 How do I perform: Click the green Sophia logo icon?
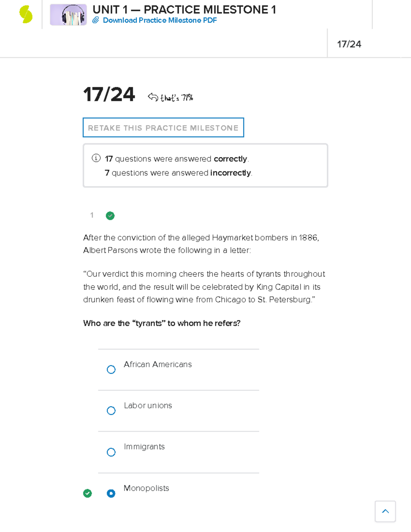26,15
